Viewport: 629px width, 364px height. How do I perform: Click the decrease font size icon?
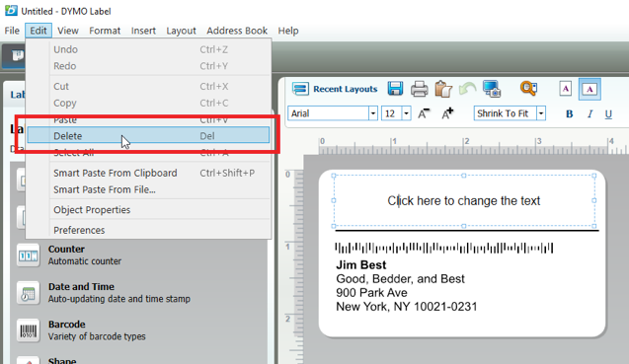[x=424, y=113]
